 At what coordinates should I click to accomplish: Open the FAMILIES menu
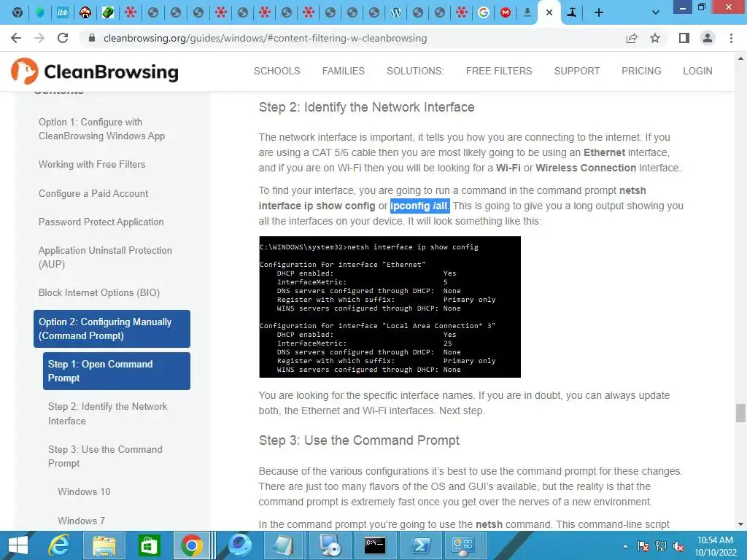pos(343,71)
